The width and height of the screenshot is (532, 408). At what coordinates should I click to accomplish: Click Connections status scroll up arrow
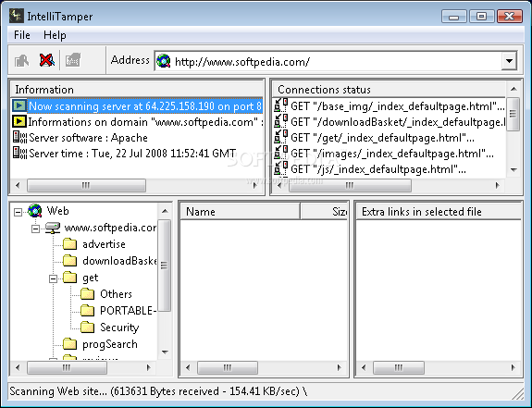513,89
